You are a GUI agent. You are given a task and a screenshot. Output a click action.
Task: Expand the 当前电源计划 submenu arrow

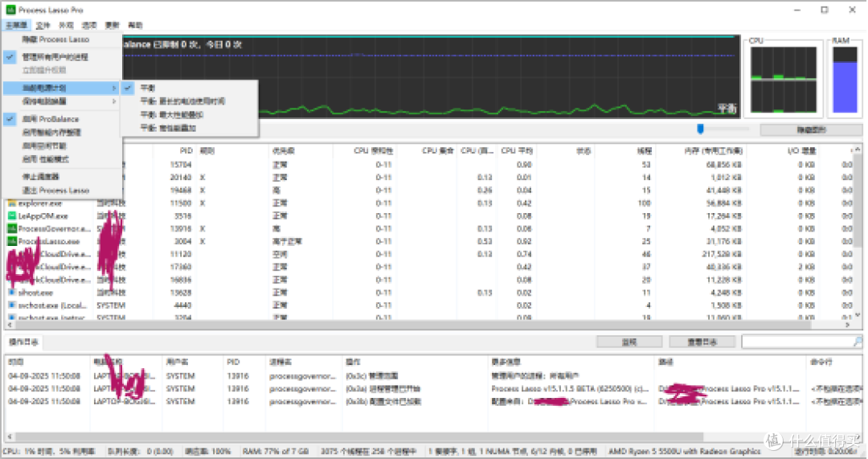pos(114,88)
